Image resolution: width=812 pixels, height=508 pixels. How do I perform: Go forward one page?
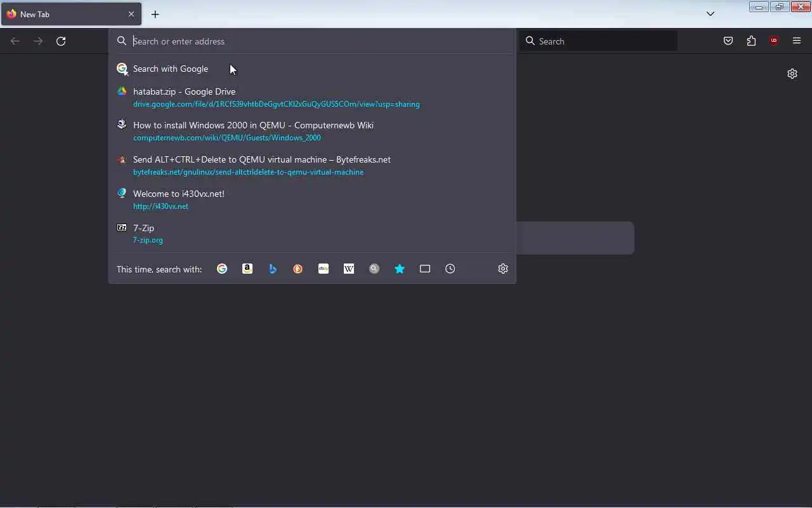click(38, 41)
